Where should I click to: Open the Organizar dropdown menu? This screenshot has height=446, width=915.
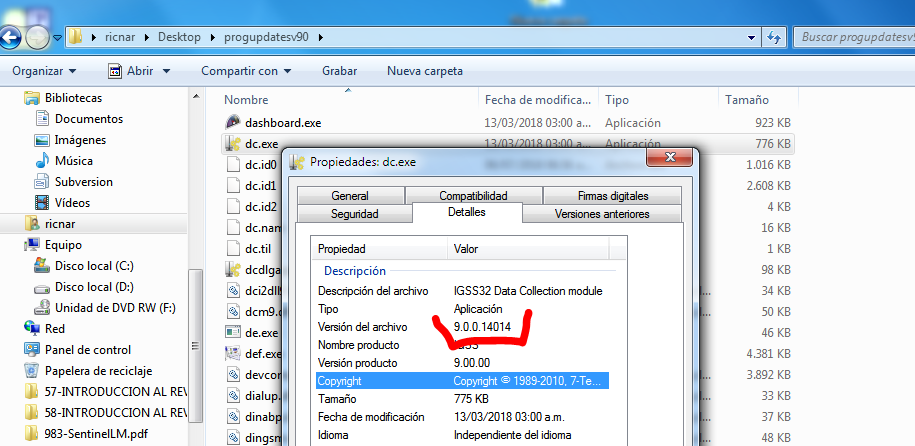tap(44, 71)
